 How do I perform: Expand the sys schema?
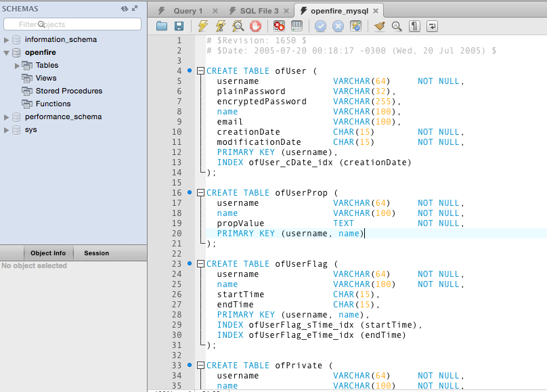[x=6, y=130]
